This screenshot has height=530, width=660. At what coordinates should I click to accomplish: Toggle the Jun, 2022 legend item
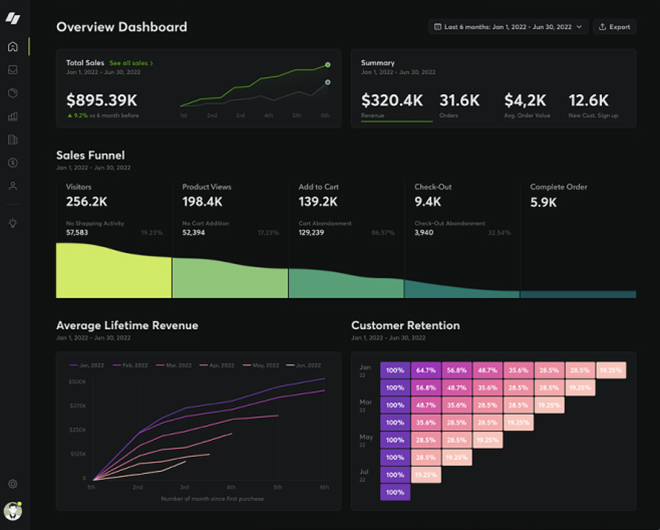(303, 365)
